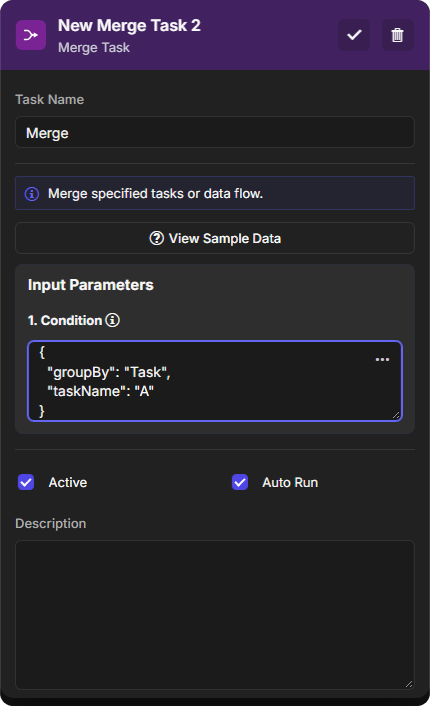Click the Description box resize handle
The height and width of the screenshot is (706, 430).
[408, 683]
